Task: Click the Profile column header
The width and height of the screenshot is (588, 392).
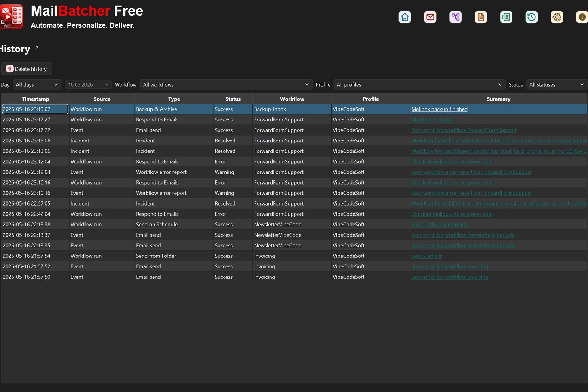Action: (370, 99)
